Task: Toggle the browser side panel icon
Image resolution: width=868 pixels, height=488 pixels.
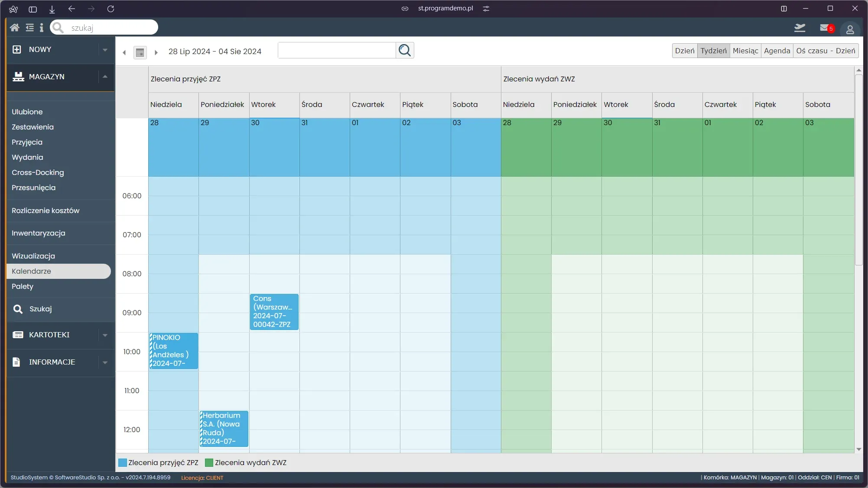Action: [33, 9]
